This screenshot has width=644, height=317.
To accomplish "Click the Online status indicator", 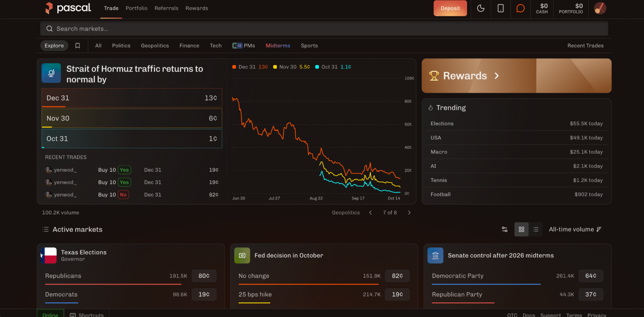I will pos(50,313).
